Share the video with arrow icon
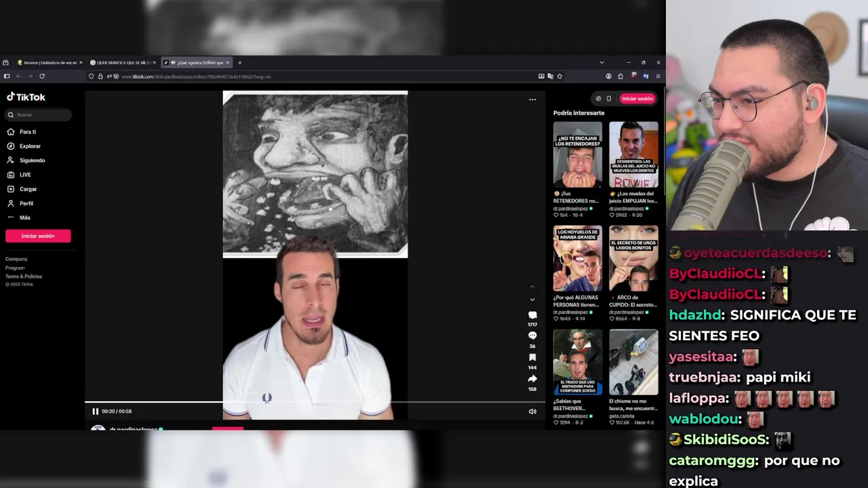This screenshot has width=868, height=488. 532,379
